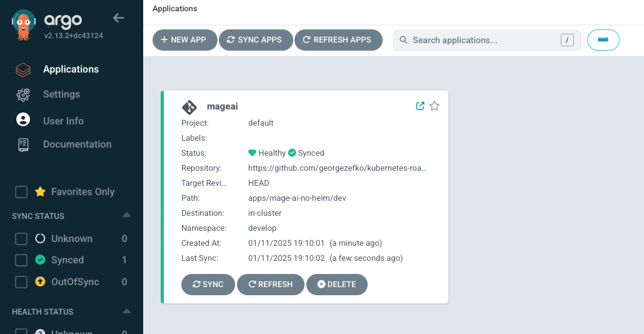Click the Unknown sync status circle icon

pyautogui.click(x=40, y=238)
